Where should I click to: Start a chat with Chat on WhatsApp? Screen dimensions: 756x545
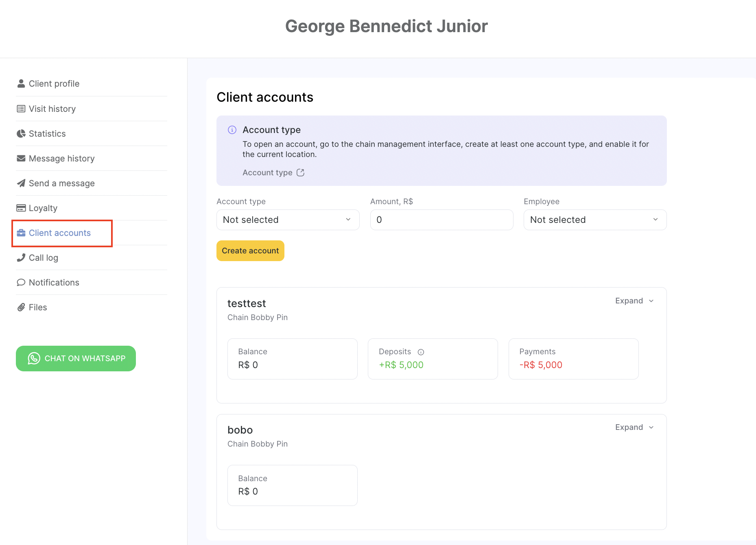point(76,358)
